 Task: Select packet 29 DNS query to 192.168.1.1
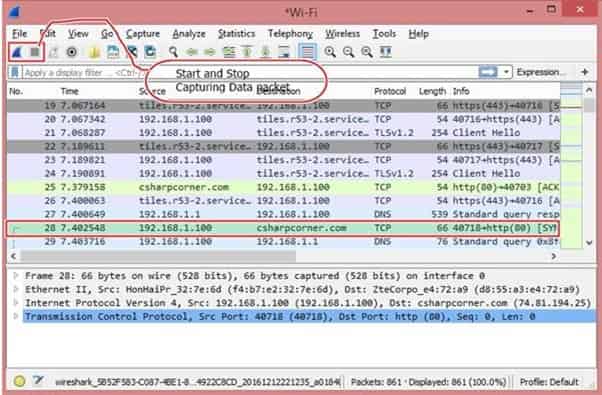[x=283, y=242]
